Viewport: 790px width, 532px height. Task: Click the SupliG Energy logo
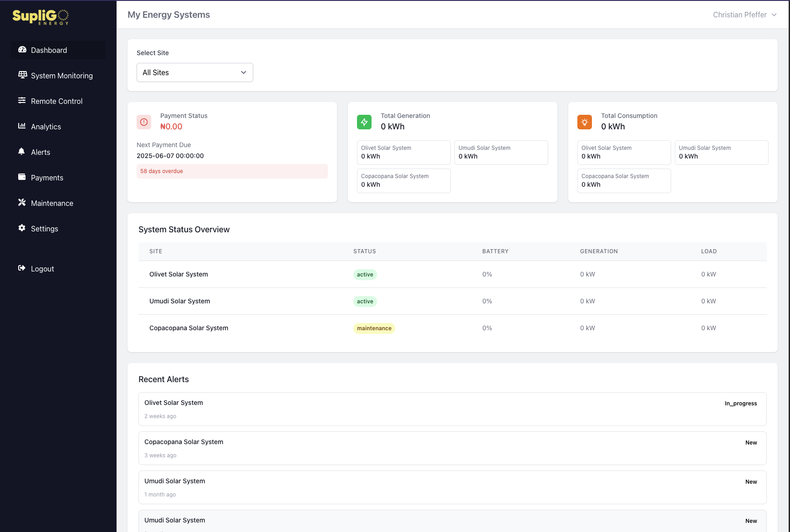[x=41, y=17]
